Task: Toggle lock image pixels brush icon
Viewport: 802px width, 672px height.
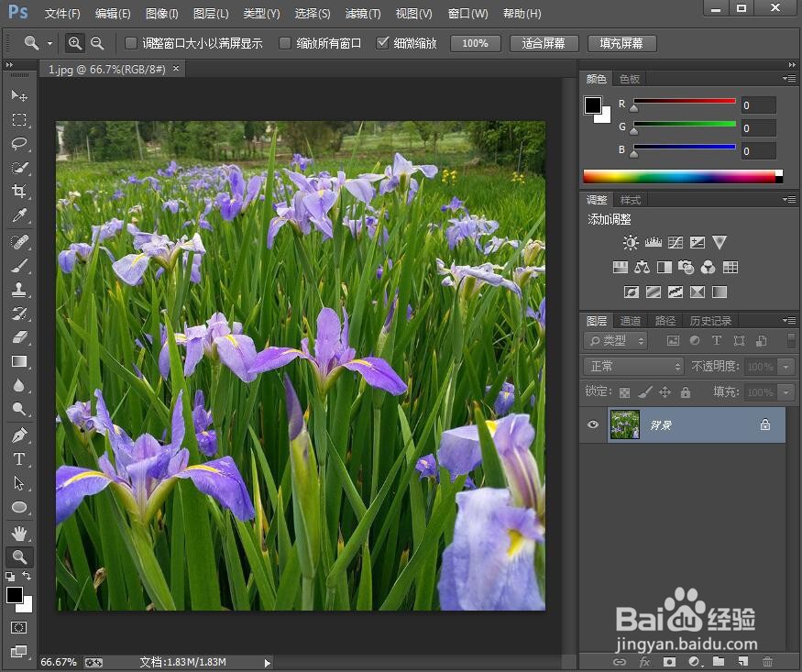Action: point(645,392)
